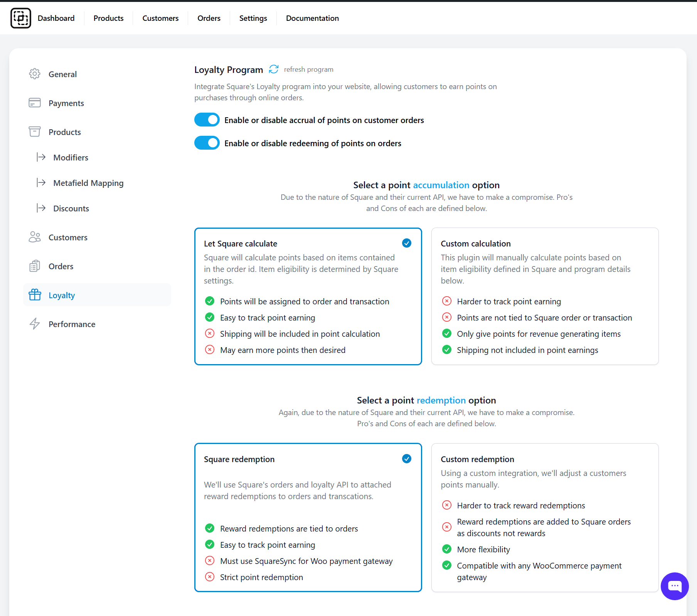Image resolution: width=697 pixels, height=616 pixels.
Task: Click red cross beside 'Shipping will be included'
Action: coord(210,334)
